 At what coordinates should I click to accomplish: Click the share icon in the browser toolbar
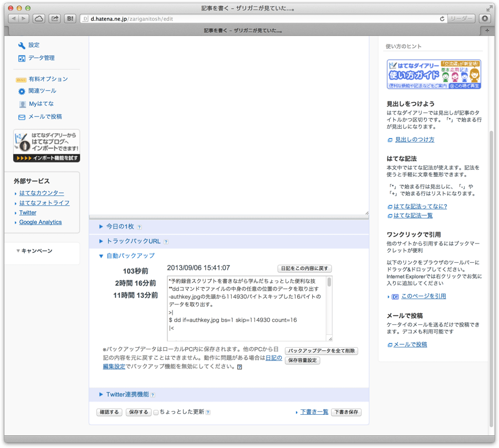point(54,18)
